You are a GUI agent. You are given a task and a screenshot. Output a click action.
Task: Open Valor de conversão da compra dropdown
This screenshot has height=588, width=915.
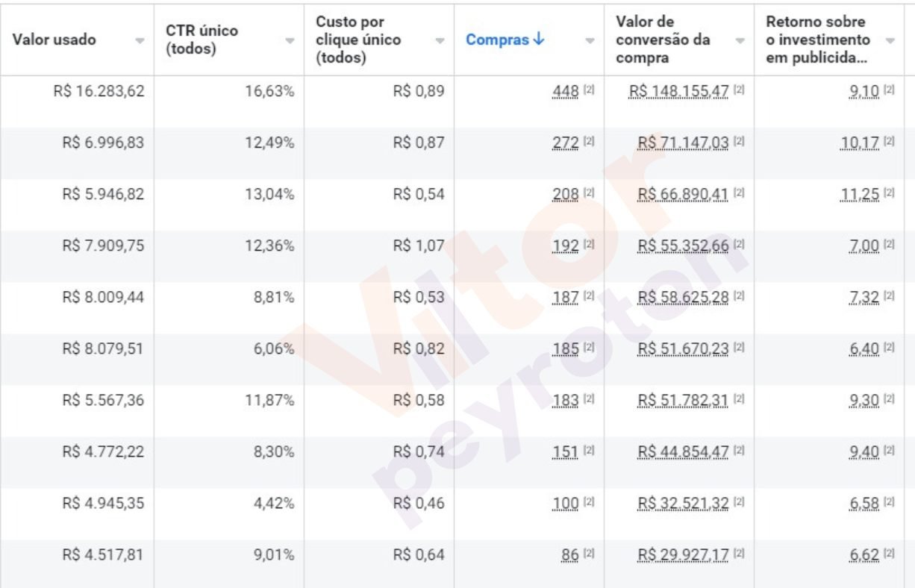point(740,40)
